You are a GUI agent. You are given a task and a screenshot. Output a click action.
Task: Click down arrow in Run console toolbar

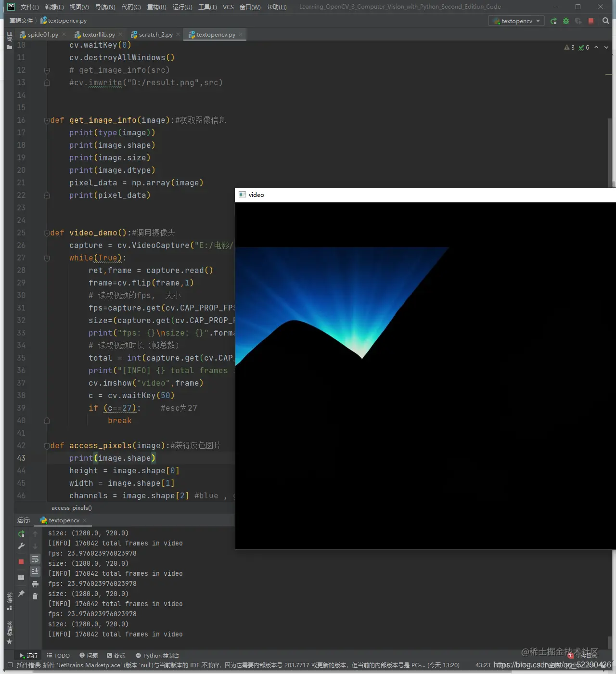(35, 546)
